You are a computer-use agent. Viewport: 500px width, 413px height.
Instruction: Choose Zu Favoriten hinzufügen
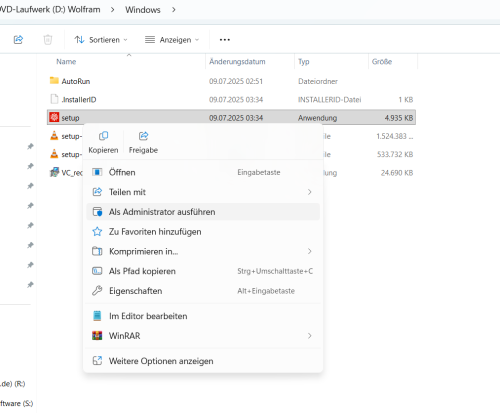[203, 231]
